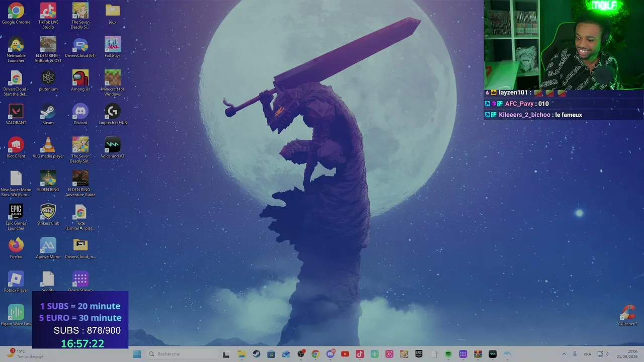This screenshot has width=644, height=362.
Task: Open Google Chrome from the taskbar
Action: [x=315, y=354]
